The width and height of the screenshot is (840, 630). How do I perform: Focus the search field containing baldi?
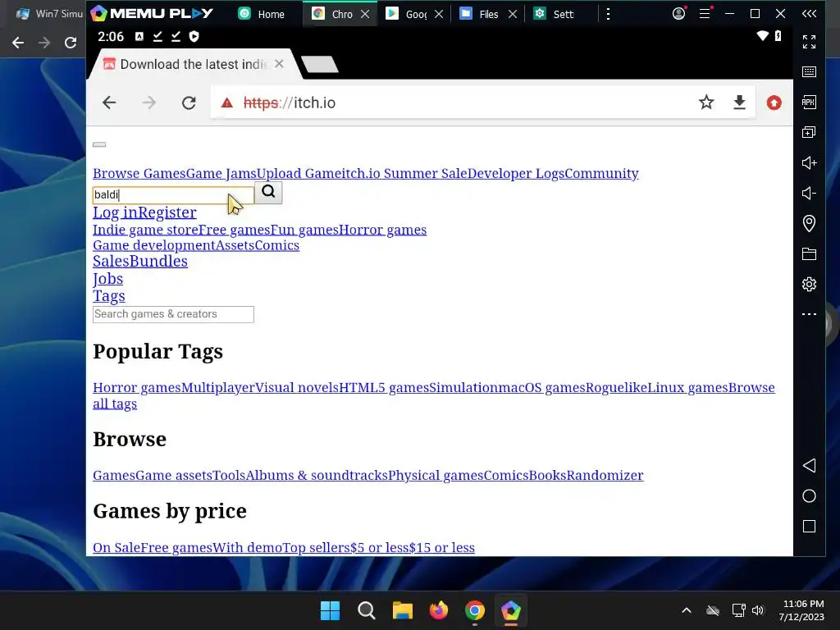173,195
